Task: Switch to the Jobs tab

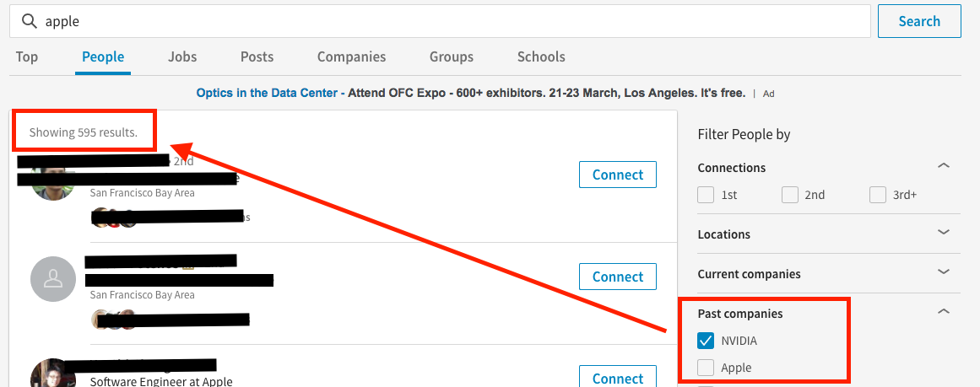Action: (x=182, y=56)
